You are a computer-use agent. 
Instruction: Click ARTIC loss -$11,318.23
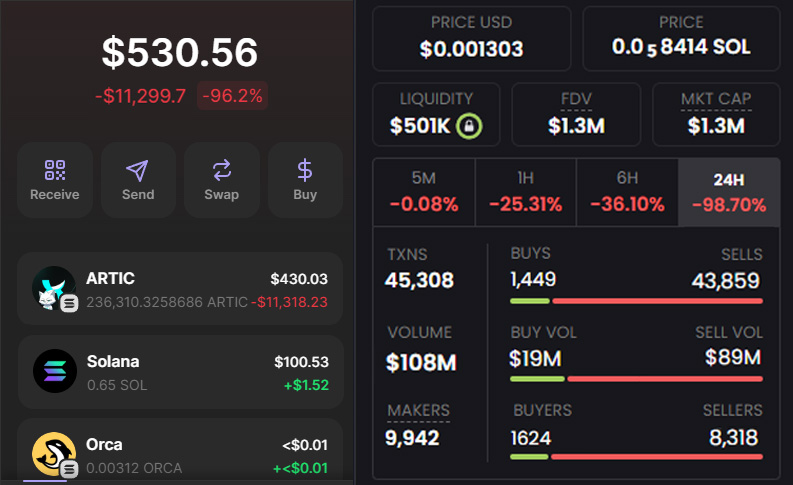289,302
